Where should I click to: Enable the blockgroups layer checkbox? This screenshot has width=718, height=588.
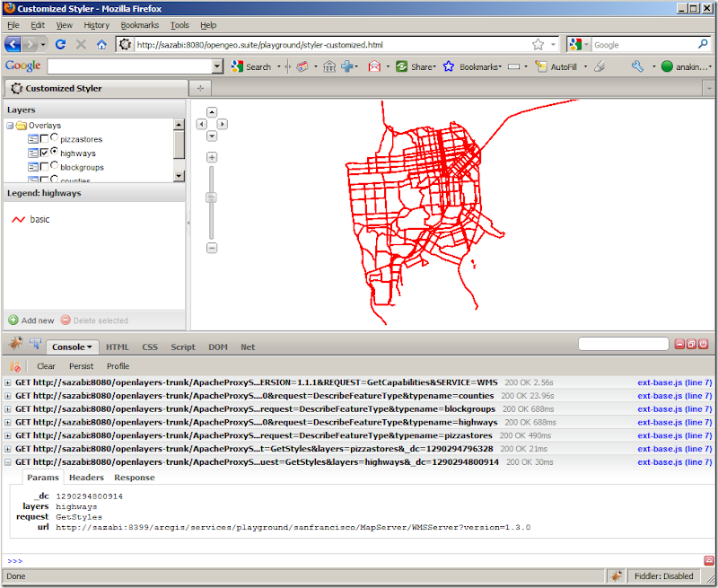point(44,167)
